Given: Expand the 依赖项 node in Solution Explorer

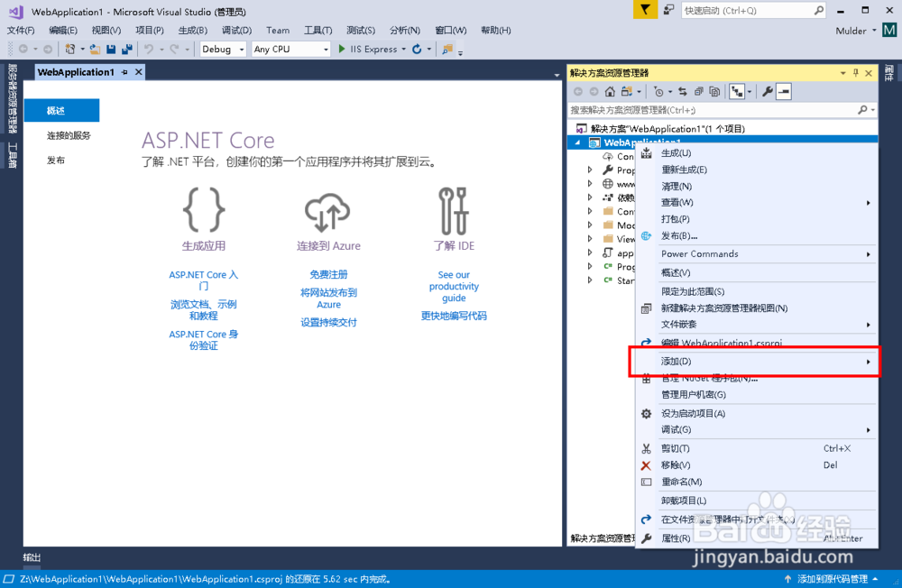Looking at the screenshot, I should click(x=591, y=197).
